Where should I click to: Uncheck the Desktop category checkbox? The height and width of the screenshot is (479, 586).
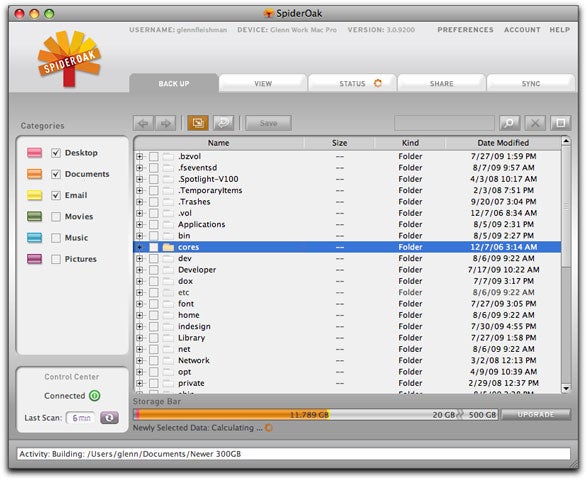tap(56, 153)
